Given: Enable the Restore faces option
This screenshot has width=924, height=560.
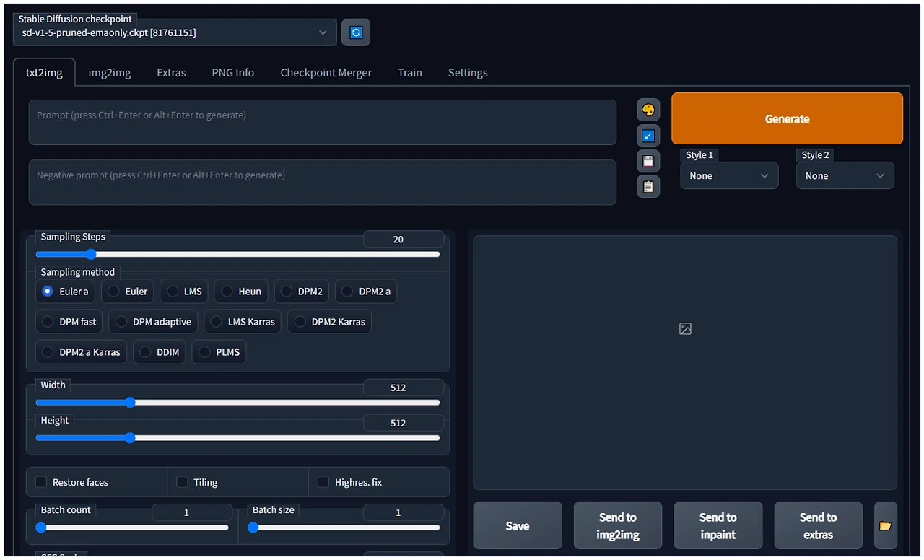Looking at the screenshot, I should 41,482.
